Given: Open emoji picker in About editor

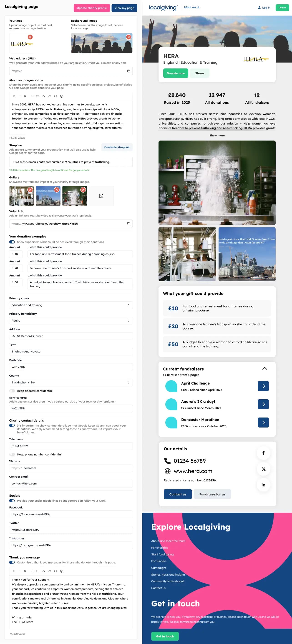Looking at the screenshot, I should 61,96.
